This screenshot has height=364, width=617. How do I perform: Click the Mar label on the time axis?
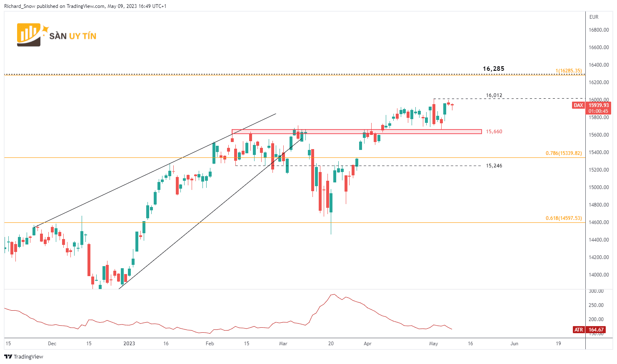[283, 344]
